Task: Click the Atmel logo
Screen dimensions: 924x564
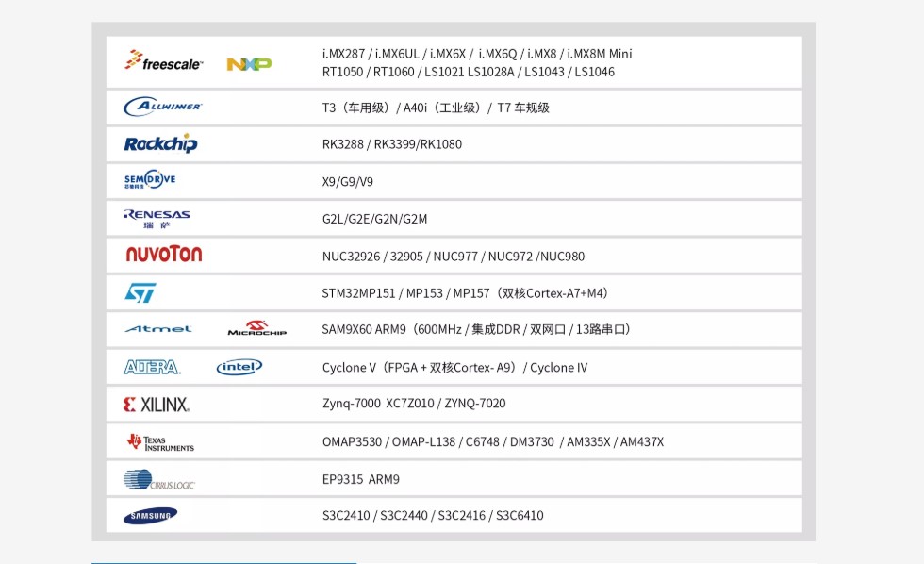Action: [157, 329]
